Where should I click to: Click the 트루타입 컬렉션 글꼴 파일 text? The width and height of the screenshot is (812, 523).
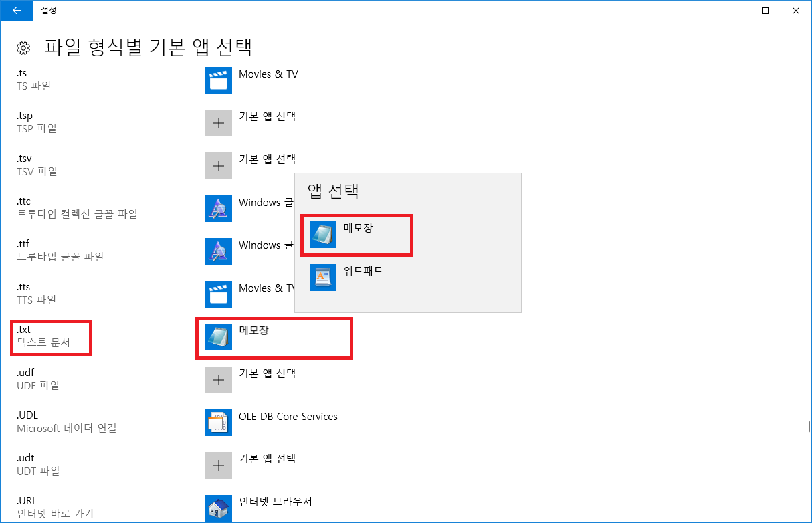tap(77, 214)
